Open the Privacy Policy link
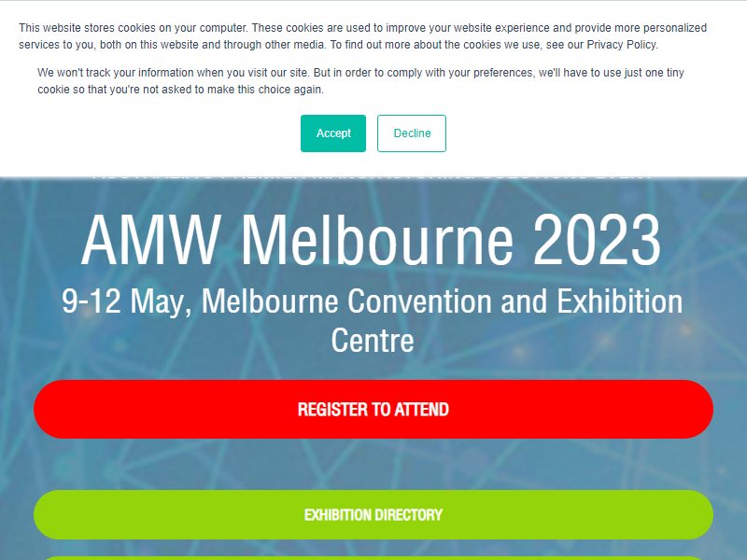The height and width of the screenshot is (560, 747). [x=621, y=45]
